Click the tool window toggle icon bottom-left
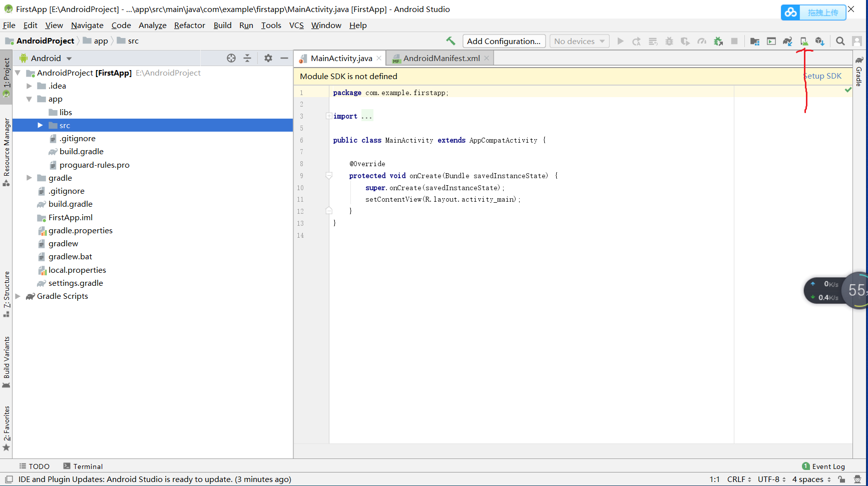868x486 pixels. tap(9, 479)
